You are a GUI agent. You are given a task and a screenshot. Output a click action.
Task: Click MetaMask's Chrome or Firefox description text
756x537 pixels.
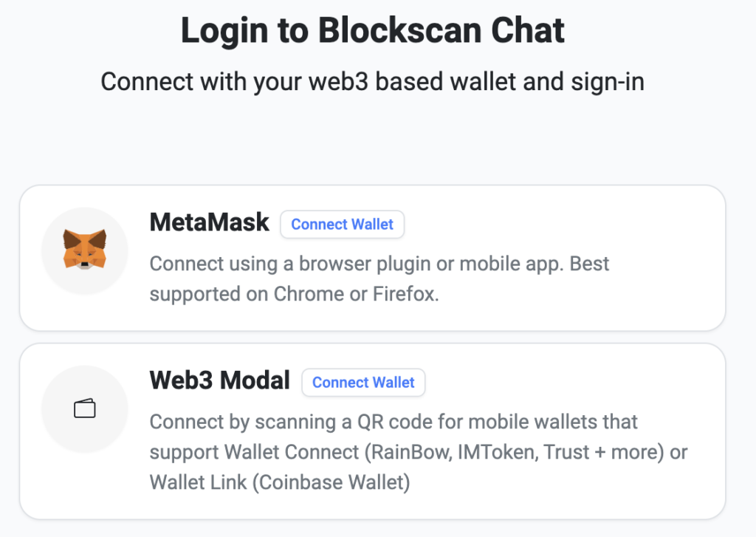(x=379, y=278)
